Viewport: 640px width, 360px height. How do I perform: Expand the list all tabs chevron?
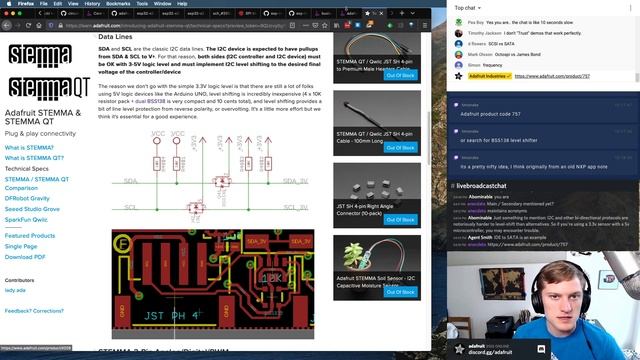point(412,13)
